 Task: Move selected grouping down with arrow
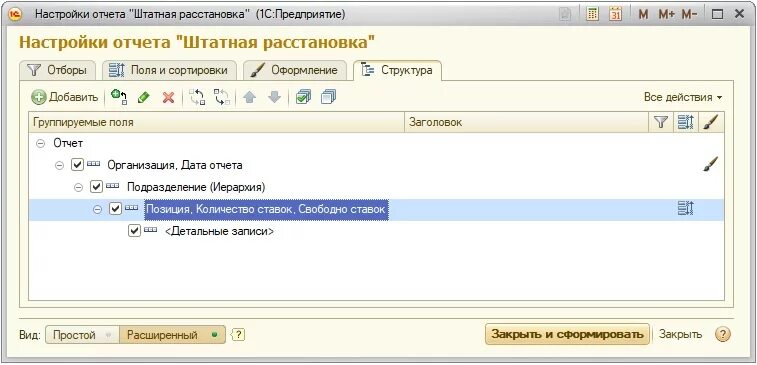pyautogui.click(x=274, y=98)
